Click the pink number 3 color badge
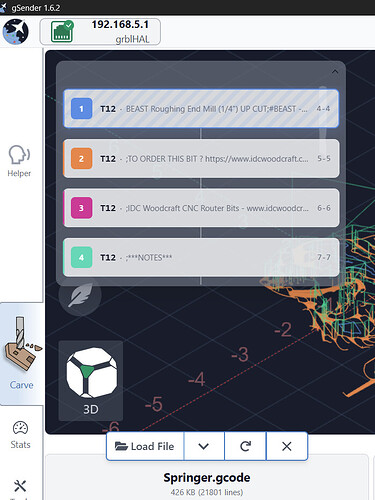The height and width of the screenshot is (500, 375). point(81,208)
